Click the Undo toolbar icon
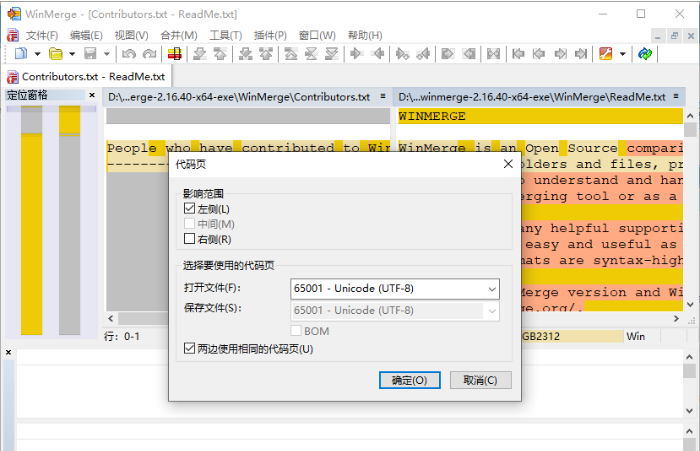700x451 pixels. pyautogui.click(x=129, y=54)
